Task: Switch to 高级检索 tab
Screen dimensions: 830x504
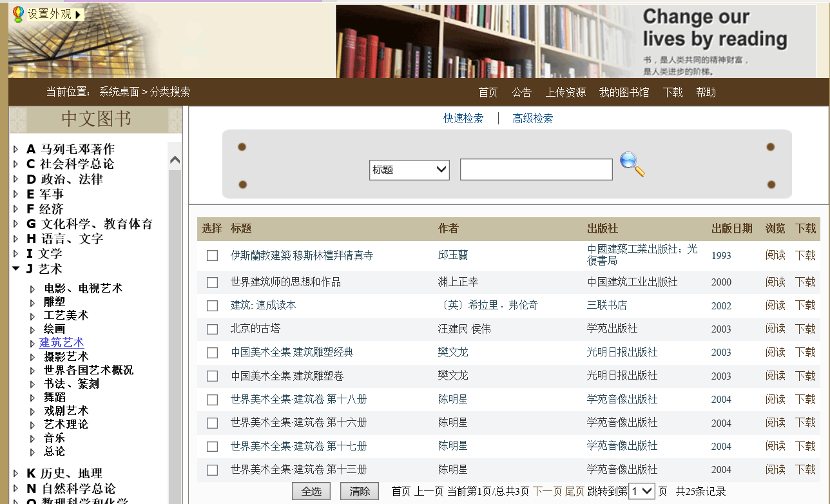Action: click(x=532, y=119)
